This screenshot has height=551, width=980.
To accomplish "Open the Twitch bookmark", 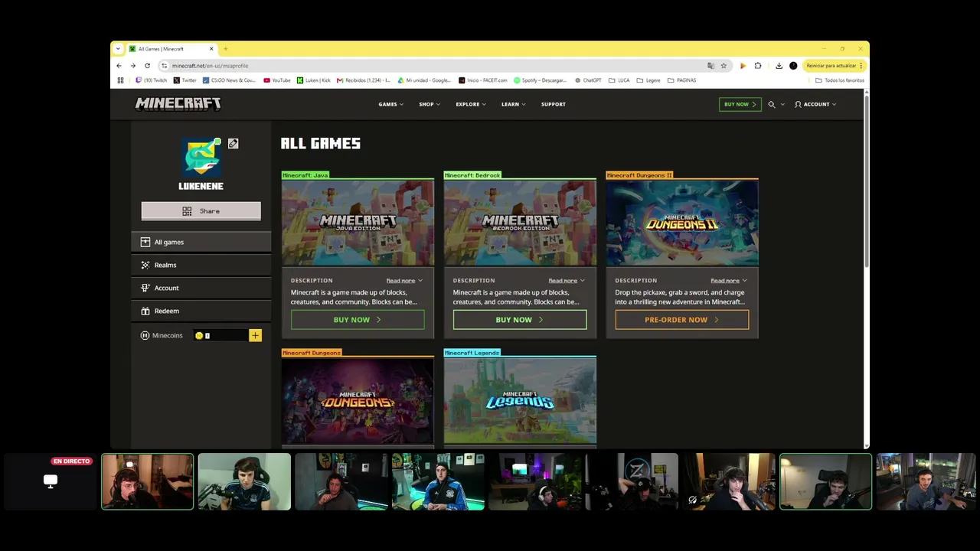I will point(152,80).
